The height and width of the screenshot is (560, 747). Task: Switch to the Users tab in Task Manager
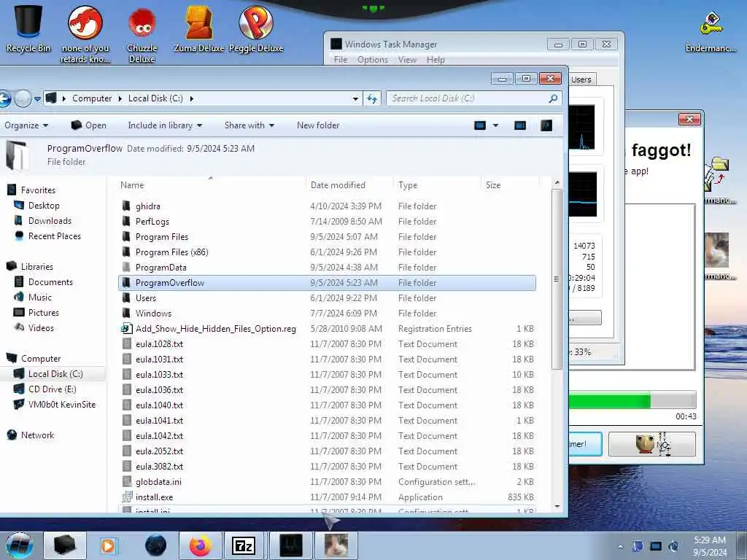[x=581, y=79]
